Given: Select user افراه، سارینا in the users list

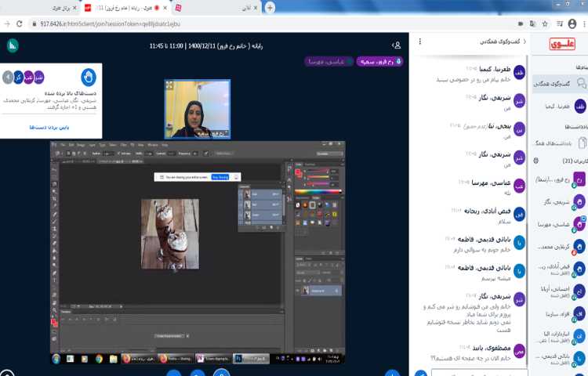Looking at the screenshot, I should 560,314.
